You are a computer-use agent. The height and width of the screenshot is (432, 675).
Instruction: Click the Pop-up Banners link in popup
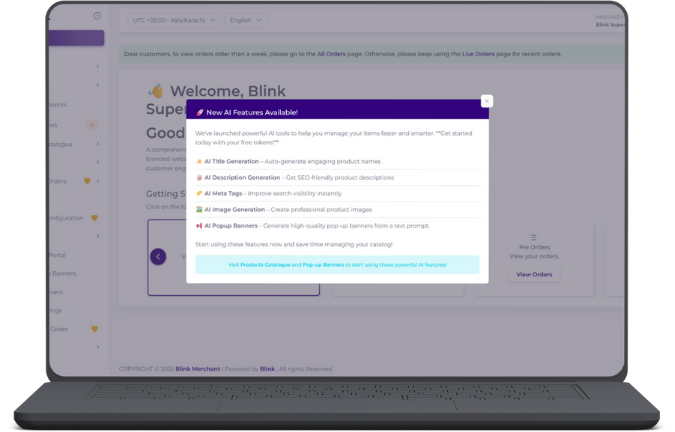click(321, 265)
